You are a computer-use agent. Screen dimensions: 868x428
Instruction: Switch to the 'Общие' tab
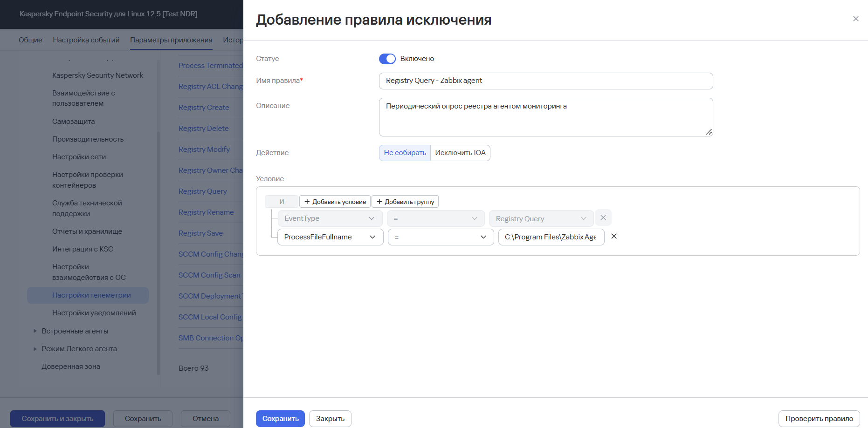coord(30,40)
